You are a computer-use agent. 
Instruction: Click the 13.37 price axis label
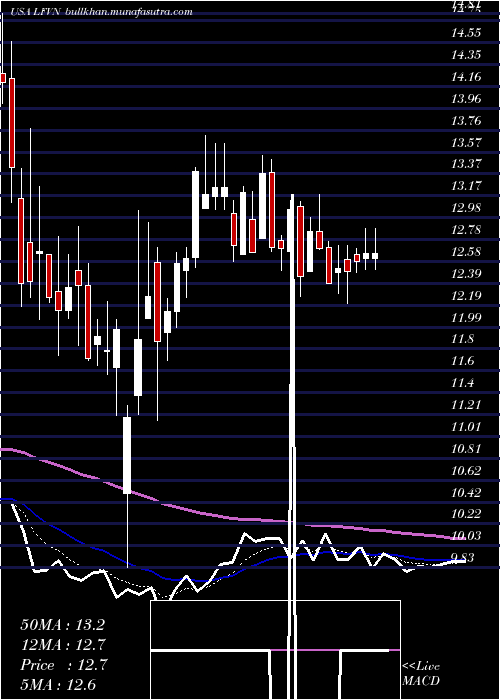tap(466, 163)
